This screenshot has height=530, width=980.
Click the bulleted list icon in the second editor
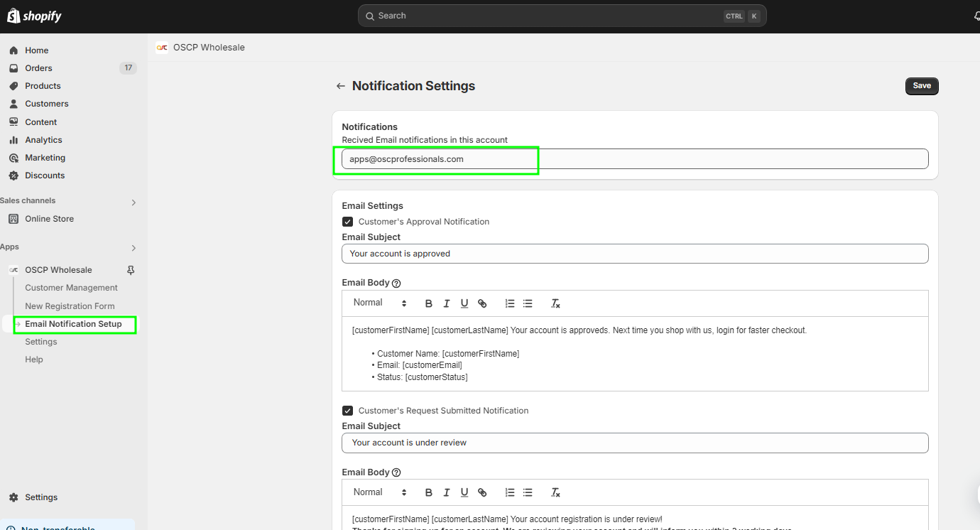pos(527,492)
